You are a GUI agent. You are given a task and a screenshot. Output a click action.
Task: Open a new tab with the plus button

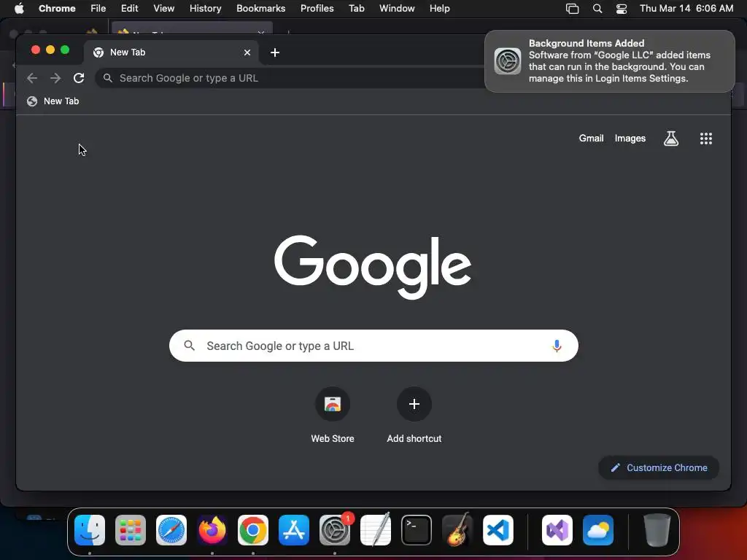275,52
